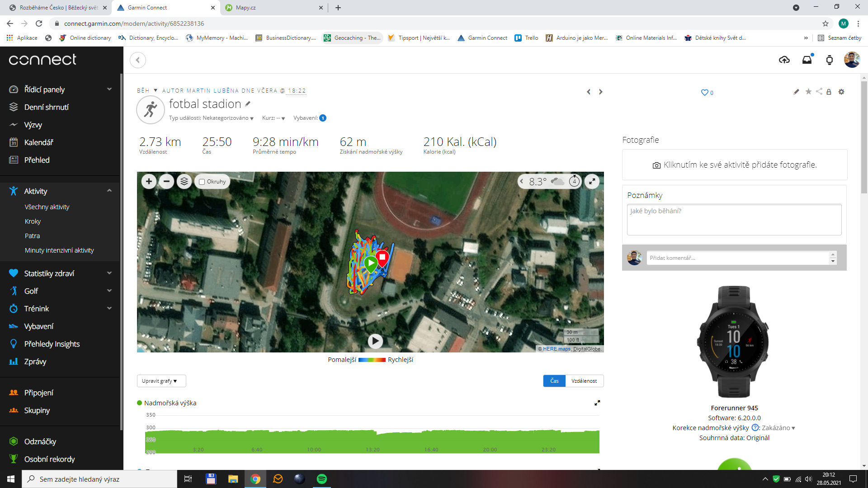The height and width of the screenshot is (488, 868).
Task: Expand the elevation chart
Action: point(597,403)
